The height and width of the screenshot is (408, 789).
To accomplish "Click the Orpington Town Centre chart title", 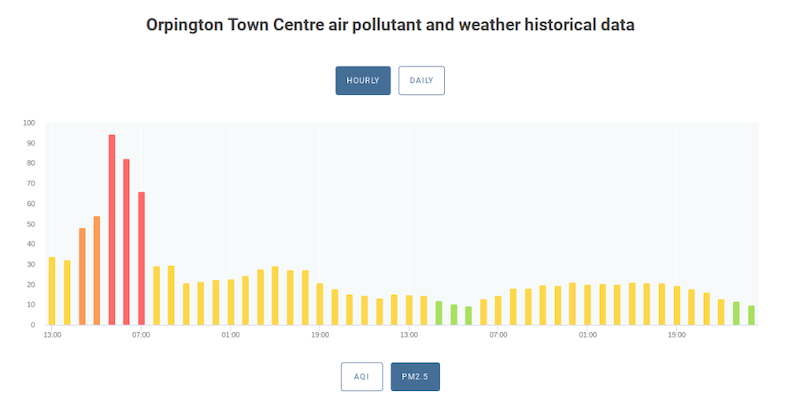I will click(x=390, y=25).
